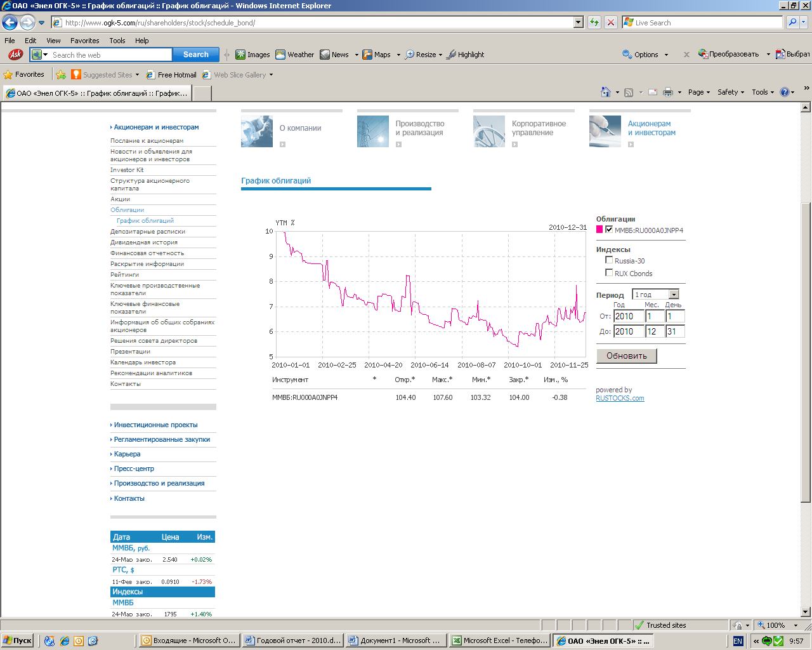Open the Дивидендная история sidebar link
Viewport: 812px width, 650px height.
pos(144,242)
